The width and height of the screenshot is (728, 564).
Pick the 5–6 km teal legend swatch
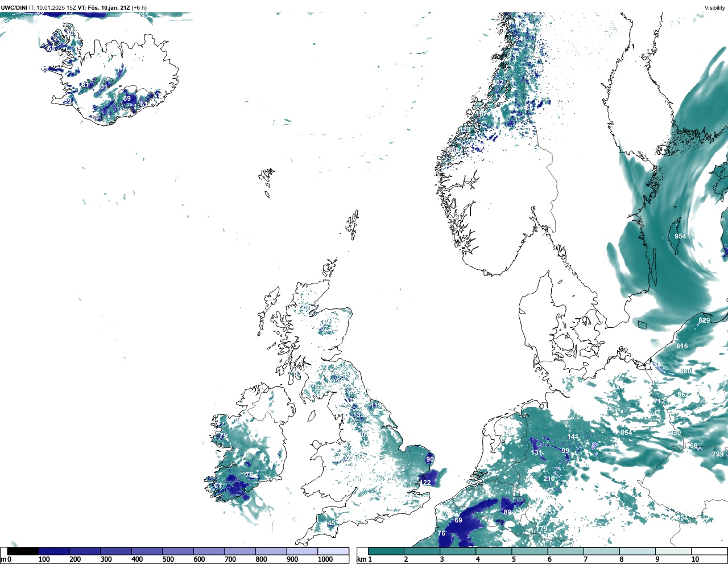(x=530, y=551)
